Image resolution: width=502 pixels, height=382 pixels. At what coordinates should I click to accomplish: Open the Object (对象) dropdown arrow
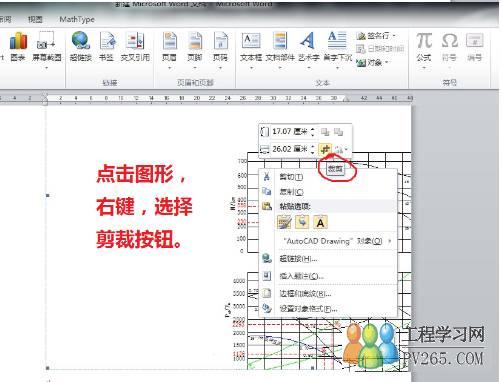click(x=387, y=62)
